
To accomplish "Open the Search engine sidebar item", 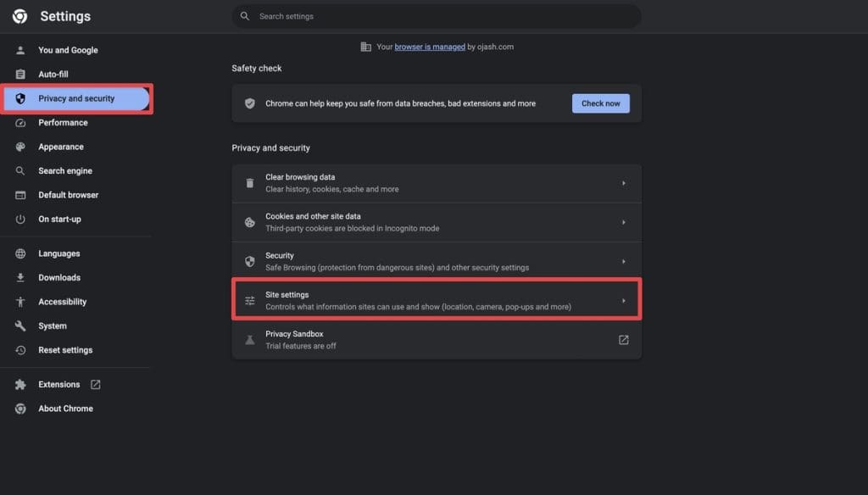I will pos(65,171).
